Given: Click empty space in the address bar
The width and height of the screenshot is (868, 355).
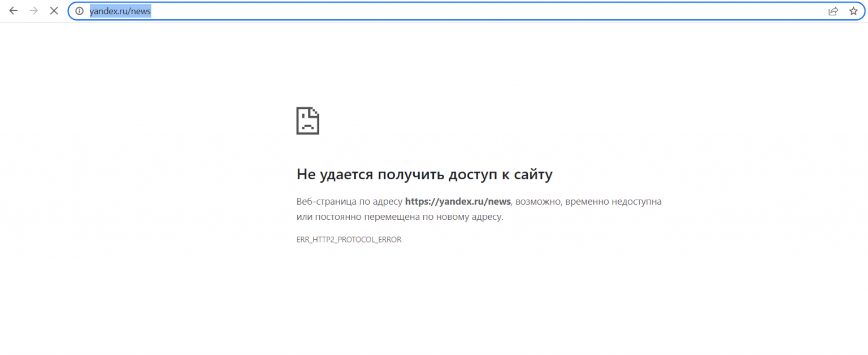Looking at the screenshot, I should pyautogui.click(x=452, y=11).
